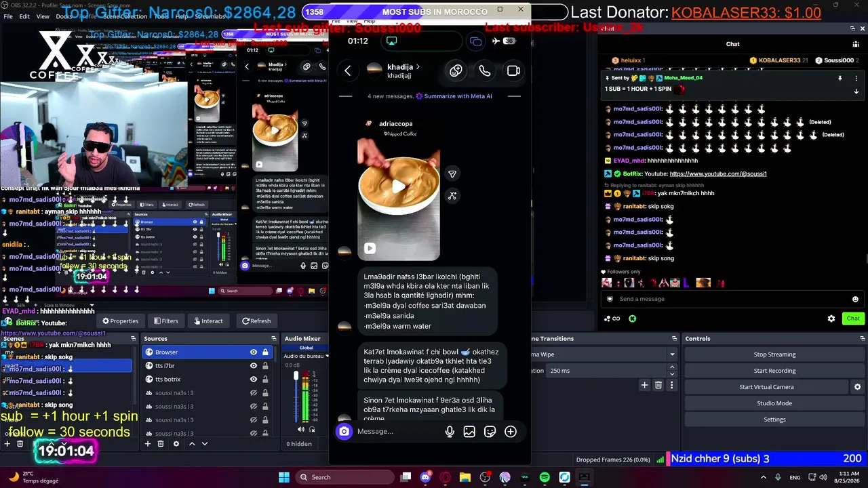This screenshot has height=488, width=868.
Task: Open khadija chat profile details
Action: click(x=403, y=70)
